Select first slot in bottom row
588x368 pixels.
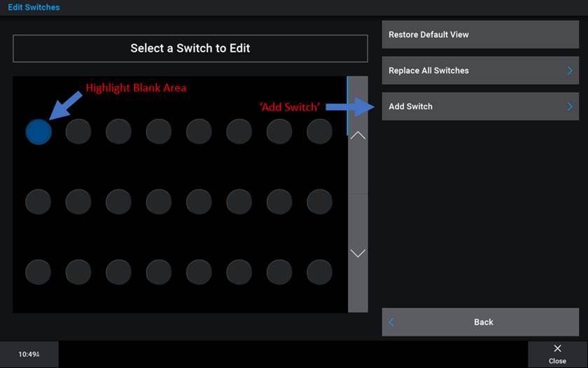(38, 271)
